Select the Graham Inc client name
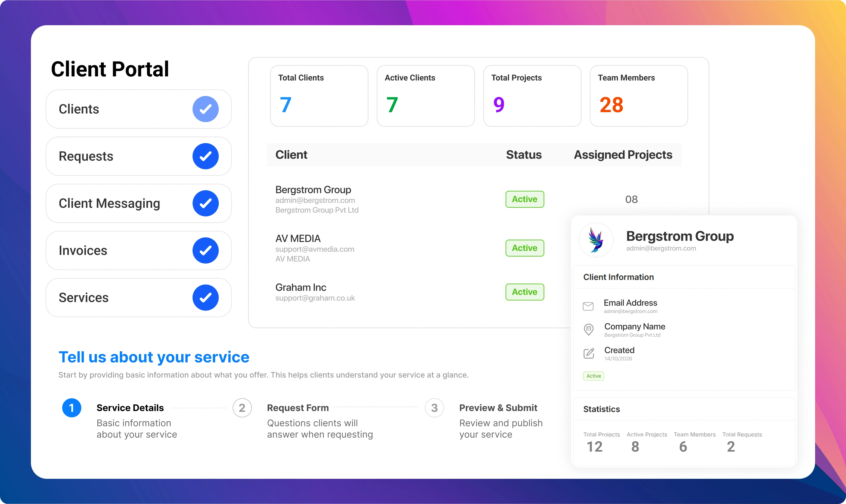846x504 pixels. [x=301, y=287]
